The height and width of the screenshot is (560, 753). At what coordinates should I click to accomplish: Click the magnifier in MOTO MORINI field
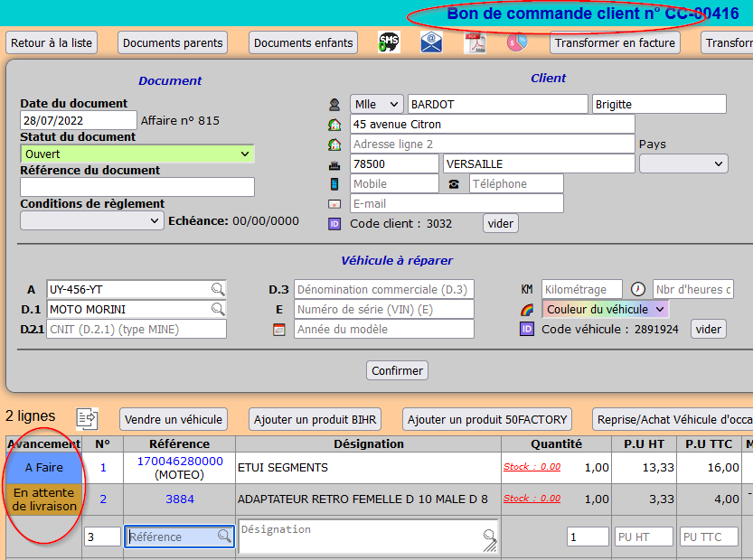218,309
